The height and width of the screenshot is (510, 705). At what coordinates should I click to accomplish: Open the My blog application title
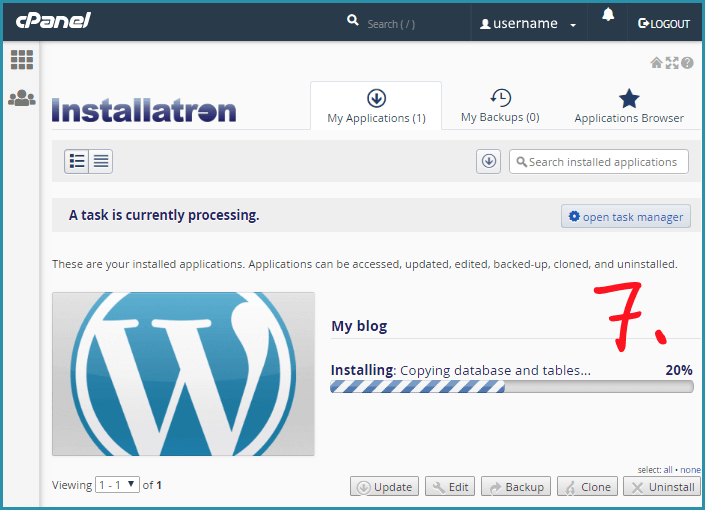[x=359, y=326]
